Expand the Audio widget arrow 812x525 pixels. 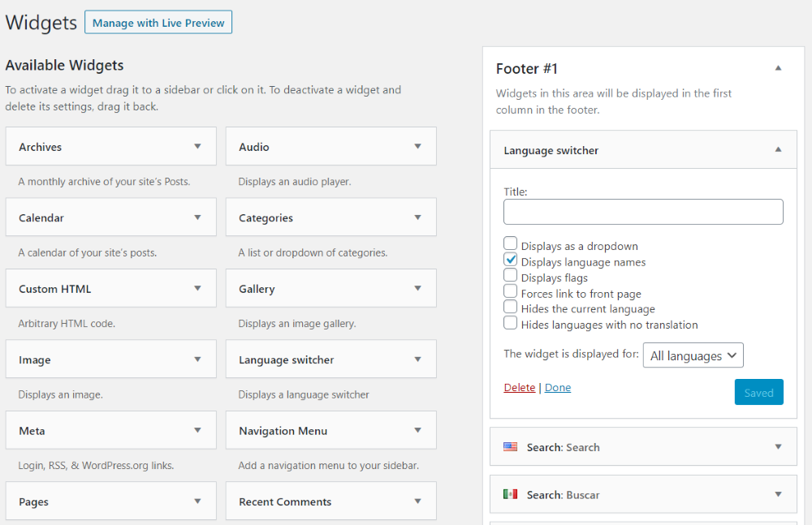417,147
